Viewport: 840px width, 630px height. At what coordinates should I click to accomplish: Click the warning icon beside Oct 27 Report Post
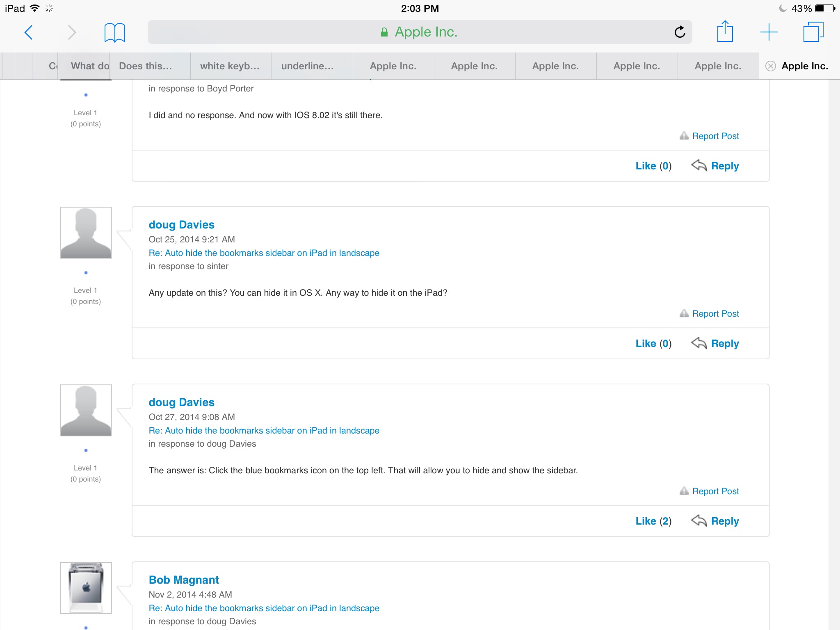coord(684,491)
